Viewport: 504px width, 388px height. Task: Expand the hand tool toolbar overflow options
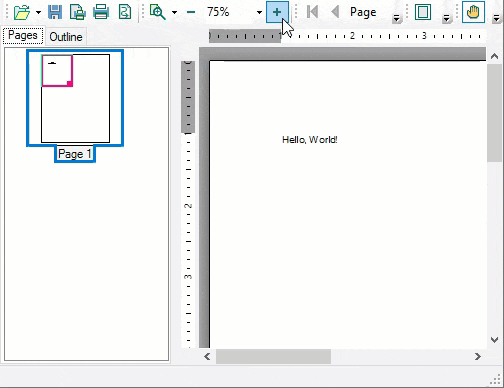tap(496, 18)
